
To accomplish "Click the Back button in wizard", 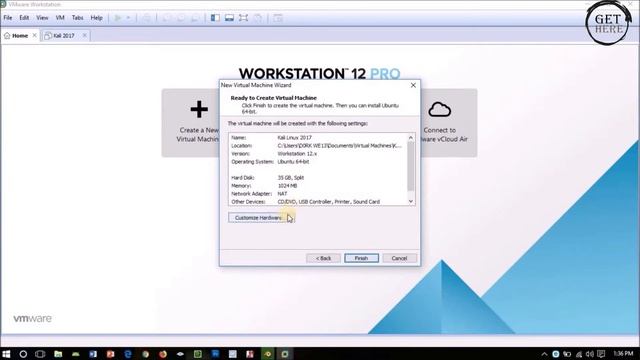I will (x=323, y=258).
